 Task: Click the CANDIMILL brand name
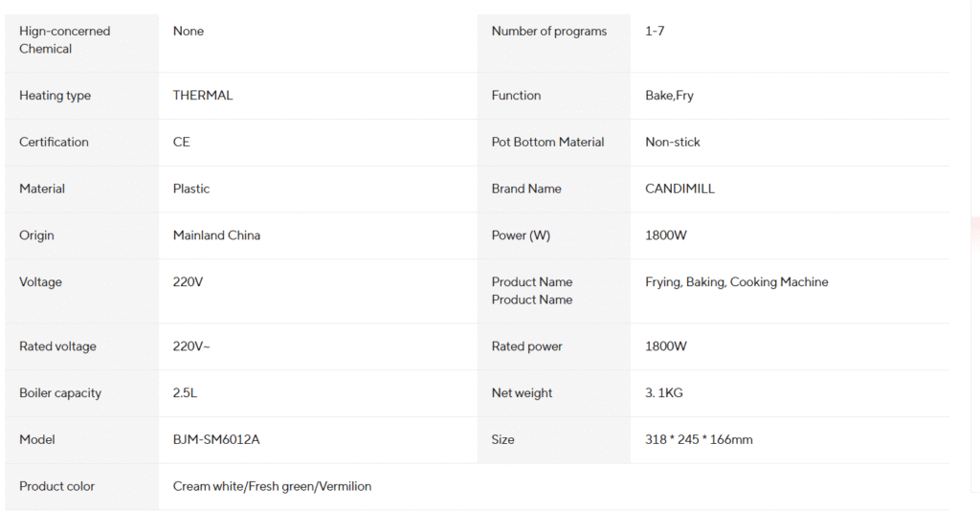(679, 189)
